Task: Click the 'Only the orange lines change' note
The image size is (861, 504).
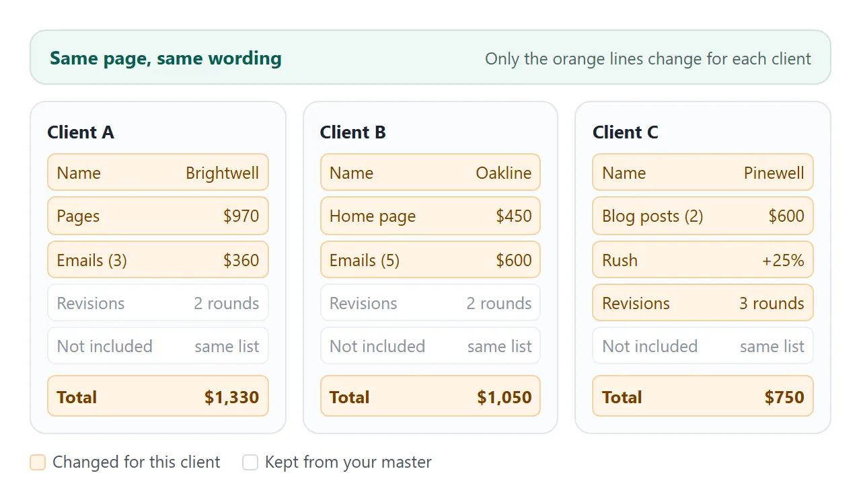Action: pyautogui.click(x=648, y=58)
